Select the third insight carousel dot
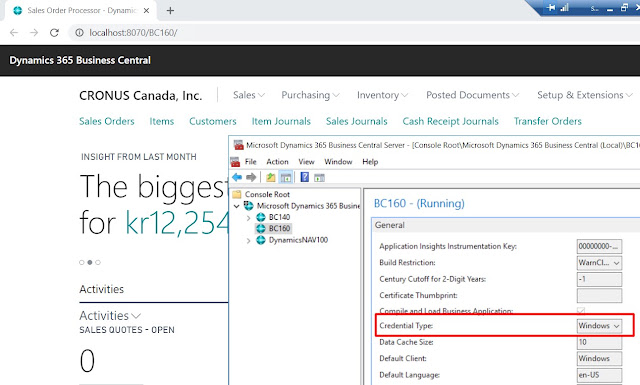The width and height of the screenshot is (640, 385). 98,263
